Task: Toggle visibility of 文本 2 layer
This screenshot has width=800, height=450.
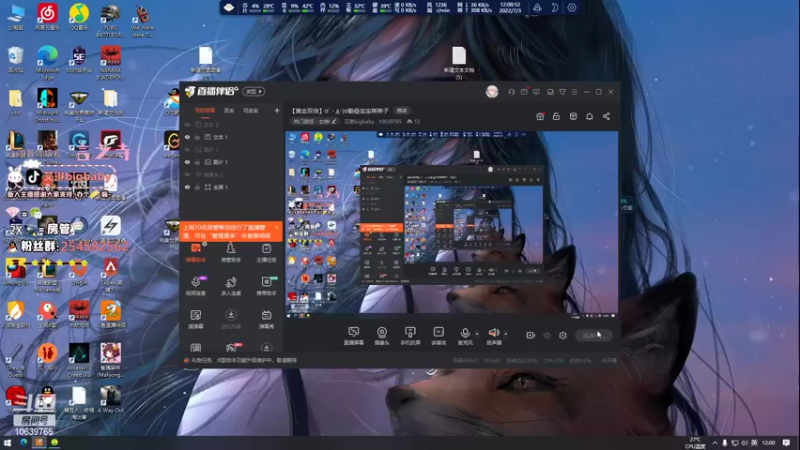Action: point(187,124)
